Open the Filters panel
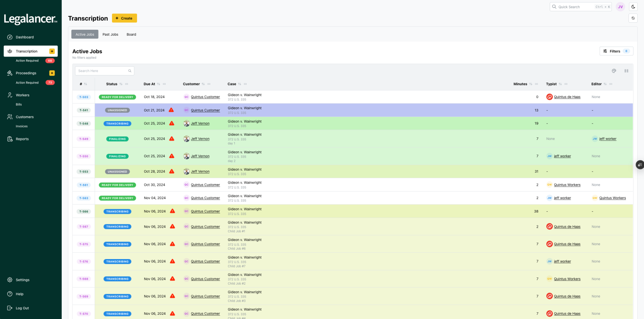 click(x=616, y=51)
